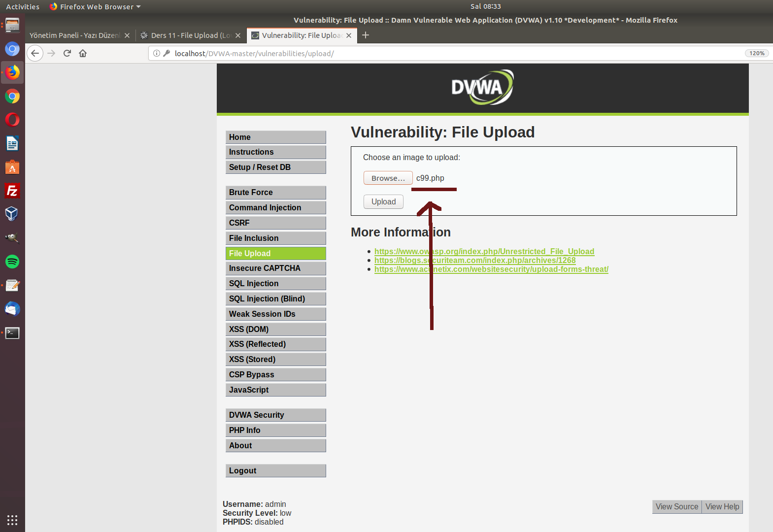Open XSS (DOM) page
The image size is (773, 532).
(276, 329)
